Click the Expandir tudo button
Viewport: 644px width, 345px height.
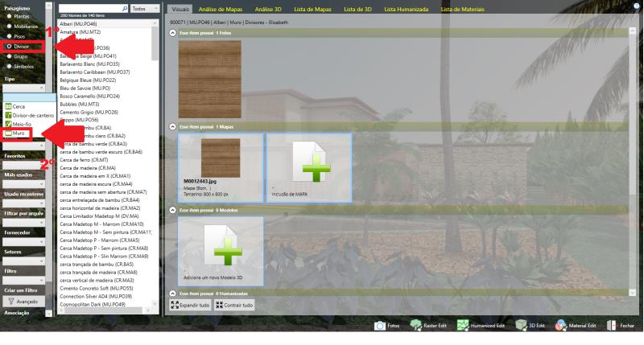(x=190, y=306)
